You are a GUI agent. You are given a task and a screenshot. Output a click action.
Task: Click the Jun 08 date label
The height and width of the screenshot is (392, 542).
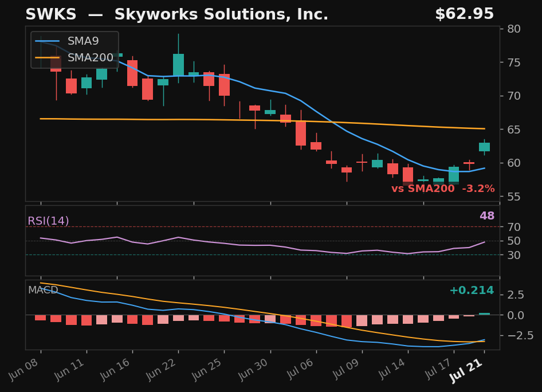pos(23,370)
